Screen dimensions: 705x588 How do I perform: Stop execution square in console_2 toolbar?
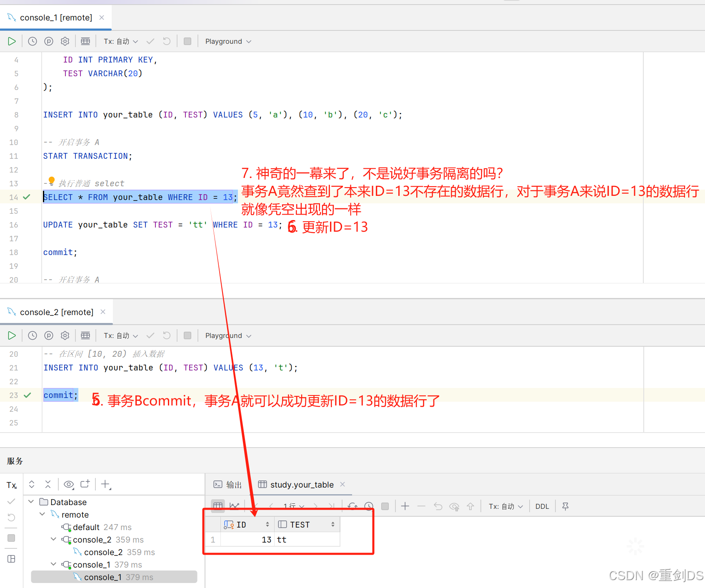tap(187, 335)
